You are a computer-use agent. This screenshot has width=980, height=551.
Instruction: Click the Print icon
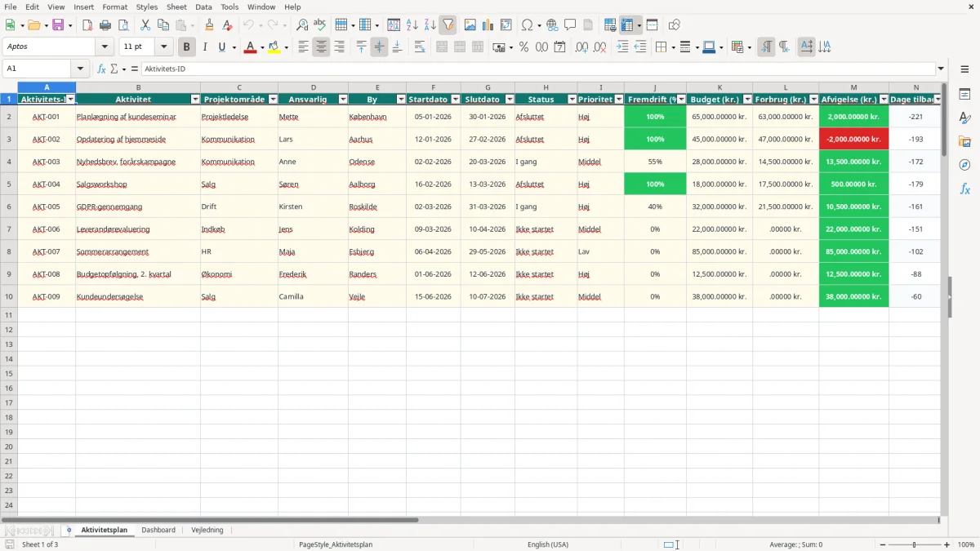click(x=105, y=25)
